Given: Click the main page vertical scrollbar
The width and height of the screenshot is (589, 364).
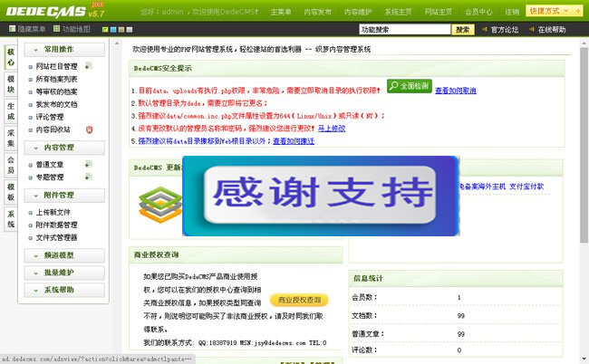Looking at the screenshot, I should pyautogui.click(x=584, y=145).
